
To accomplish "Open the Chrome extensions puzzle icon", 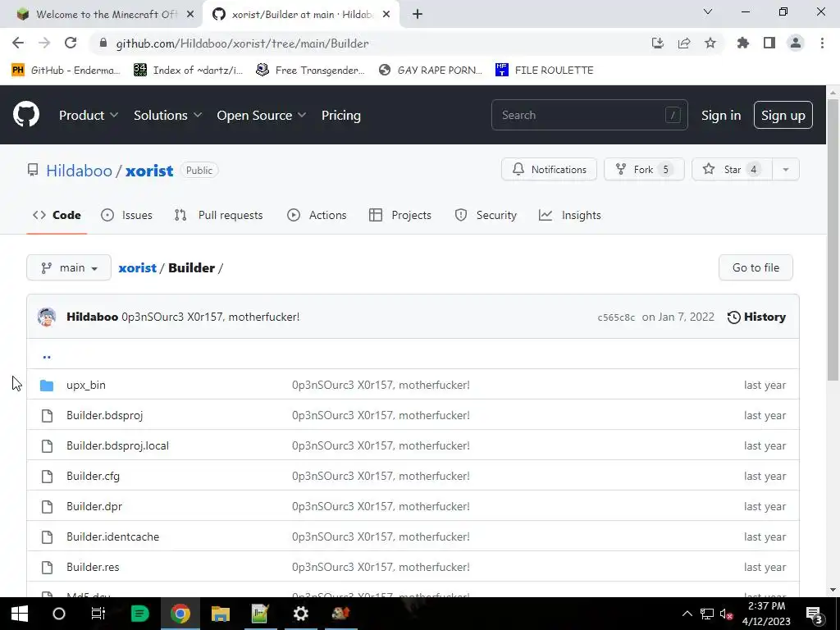I will coord(743,43).
